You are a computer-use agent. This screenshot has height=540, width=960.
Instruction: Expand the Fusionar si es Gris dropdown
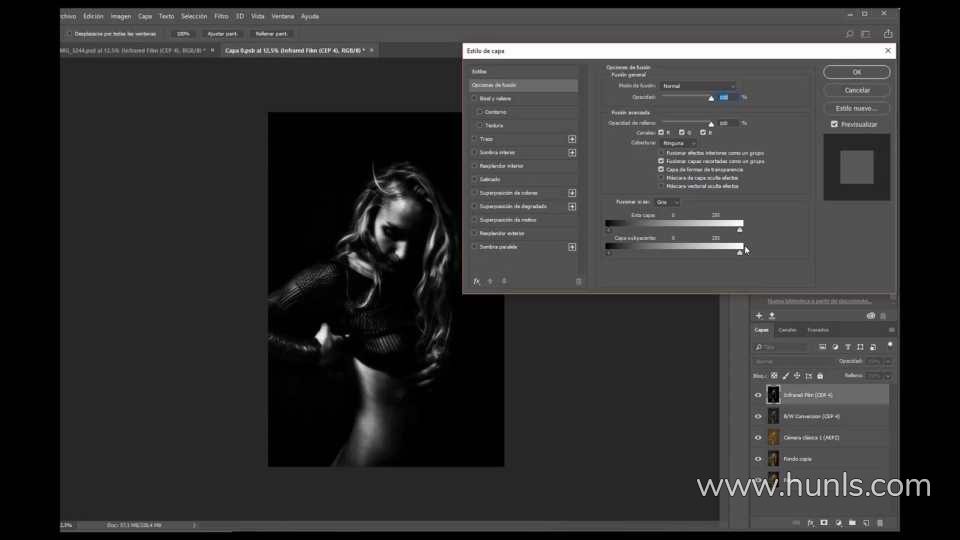pyautogui.click(x=667, y=202)
